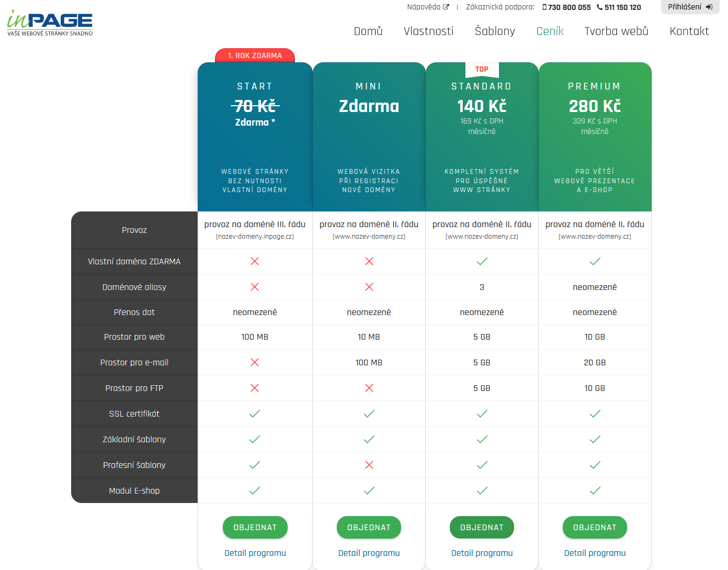Click the 1. ROK ZDARMA red badge

tap(255, 55)
